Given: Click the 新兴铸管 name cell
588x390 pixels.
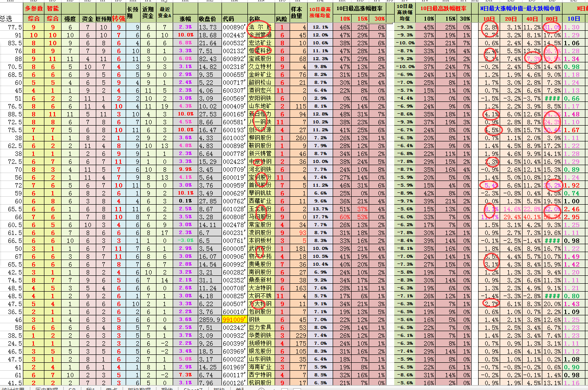Looking at the screenshot, I should [x=261, y=153].
